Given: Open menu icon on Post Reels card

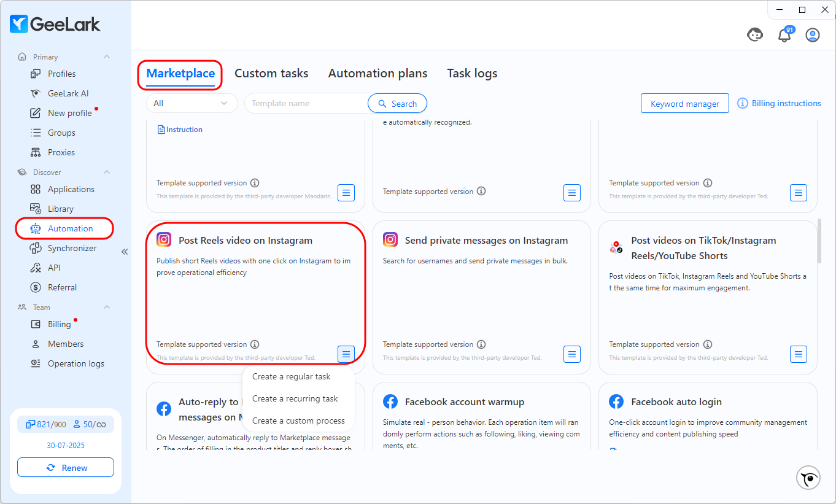Looking at the screenshot, I should pos(346,354).
